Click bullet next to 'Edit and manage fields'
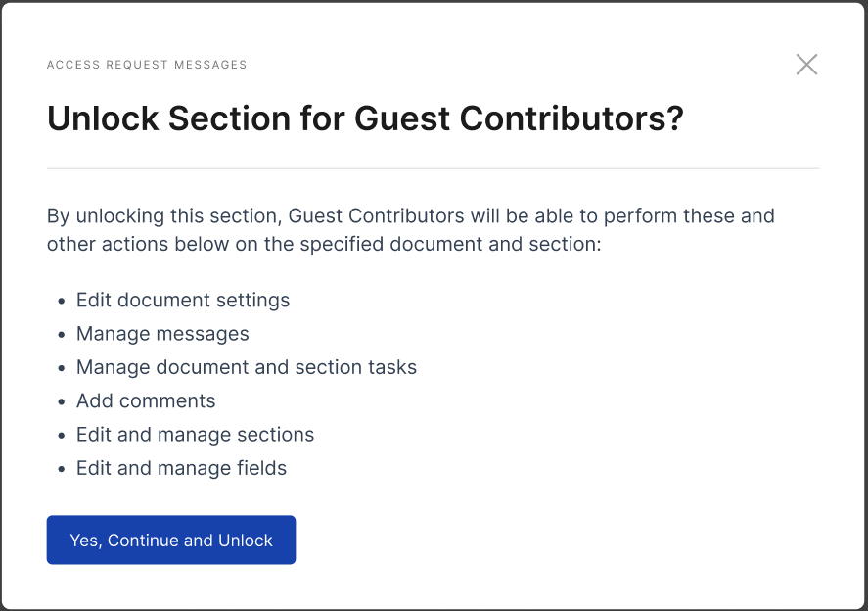868x611 pixels. [x=62, y=469]
